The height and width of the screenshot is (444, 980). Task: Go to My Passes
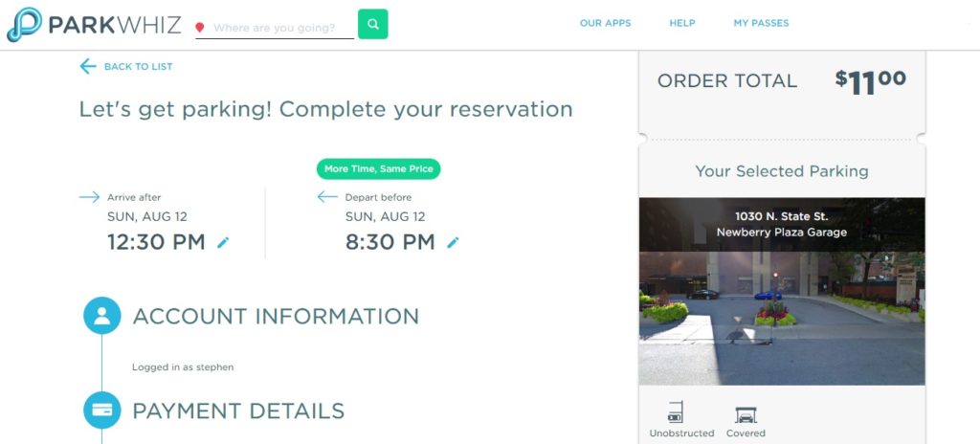[x=761, y=23]
